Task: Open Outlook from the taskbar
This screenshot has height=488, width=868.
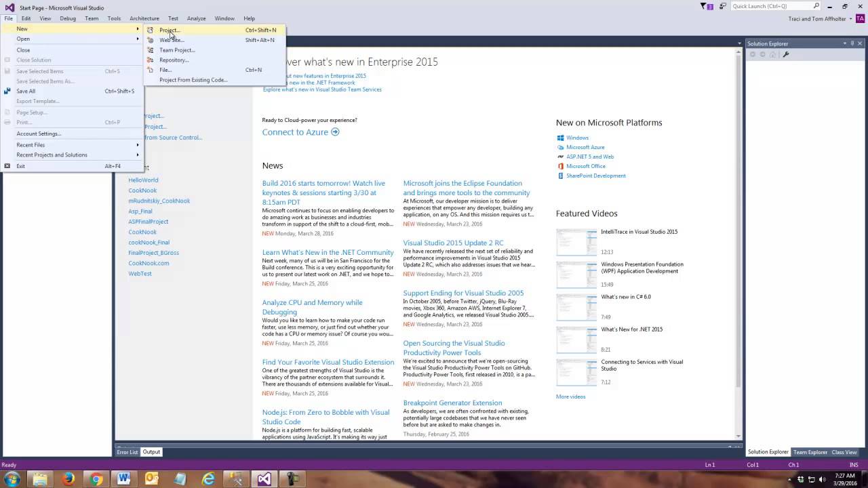Action: click(x=151, y=479)
